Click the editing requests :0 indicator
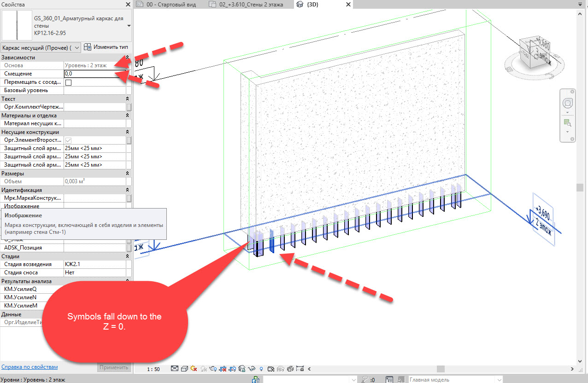Viewport: 588px width, 383px height. (x=369, y=380)
